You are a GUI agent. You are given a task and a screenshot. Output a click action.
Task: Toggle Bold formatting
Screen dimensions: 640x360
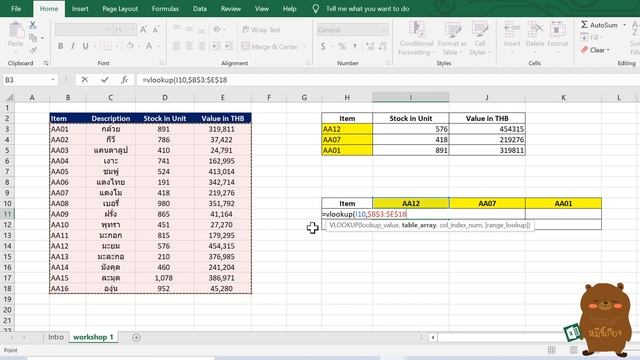61,46
